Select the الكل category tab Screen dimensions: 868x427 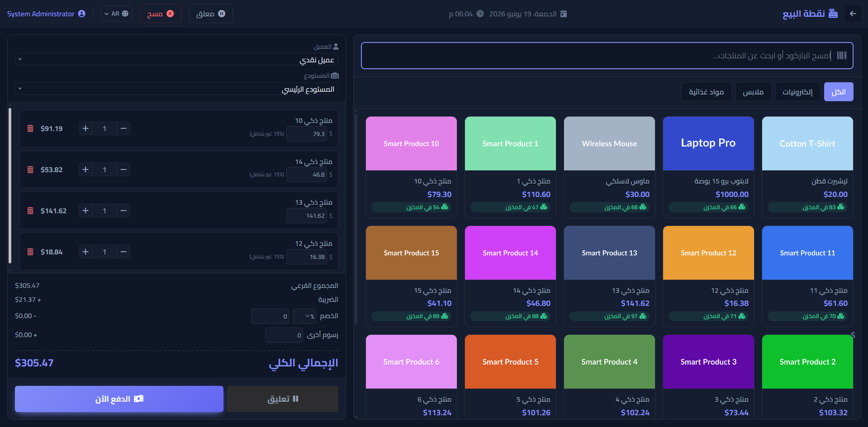click(x=839, y=92)
